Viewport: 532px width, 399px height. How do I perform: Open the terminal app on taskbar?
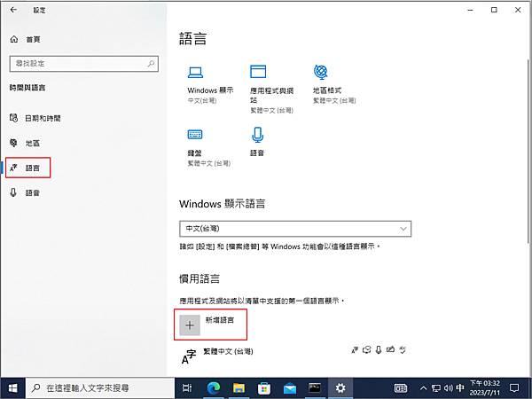pos(315,387)
